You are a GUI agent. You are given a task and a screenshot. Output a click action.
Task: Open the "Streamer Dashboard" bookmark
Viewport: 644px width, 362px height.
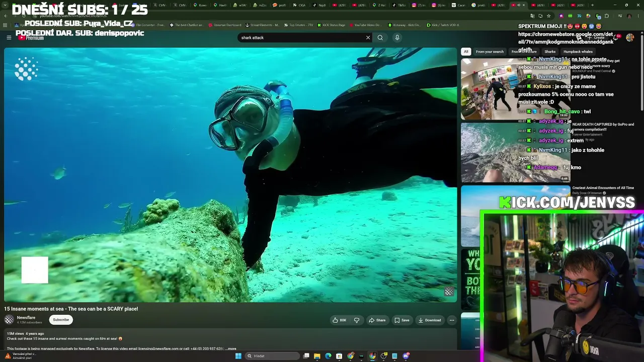pos(224,25)
